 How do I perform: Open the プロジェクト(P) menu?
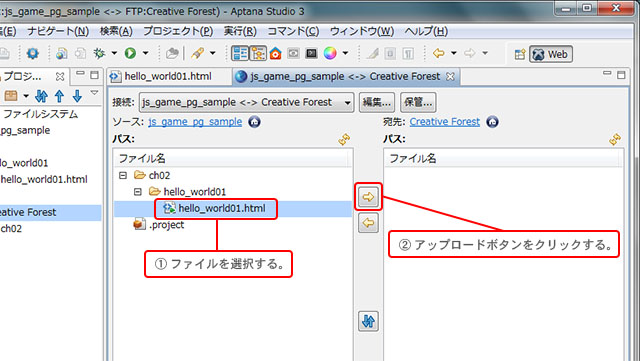tap(178, 31)
